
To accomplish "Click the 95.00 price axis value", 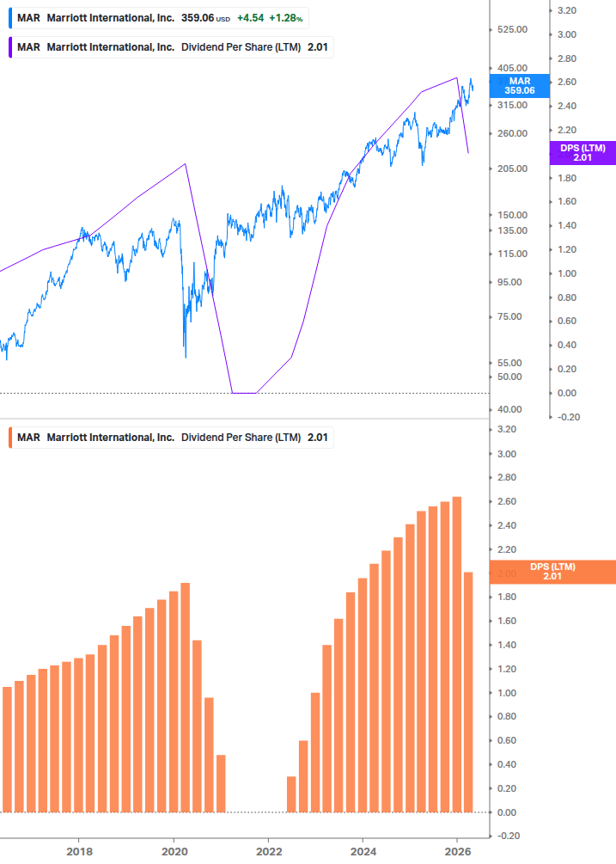I will (x=509, y=282).
